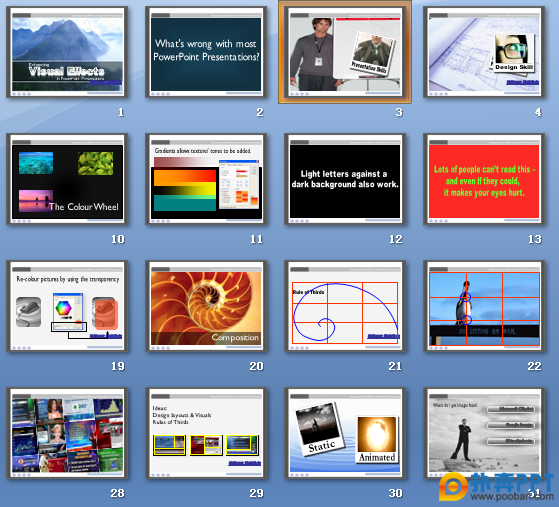The height and width of the screenshot is (507, 559).
Task: Select slide 4 with Design Skill blueprint
Action: click(484, 52)
